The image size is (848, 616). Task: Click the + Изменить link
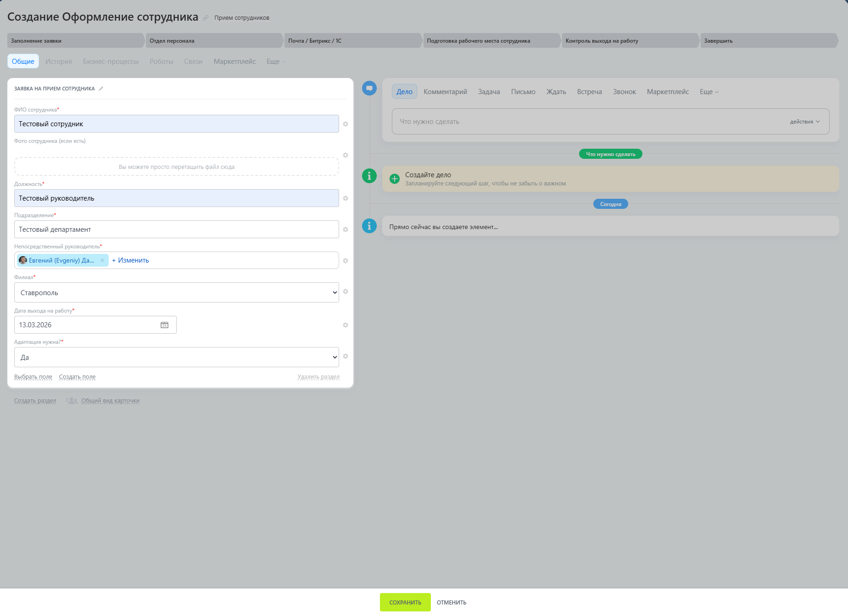point(130,260)
